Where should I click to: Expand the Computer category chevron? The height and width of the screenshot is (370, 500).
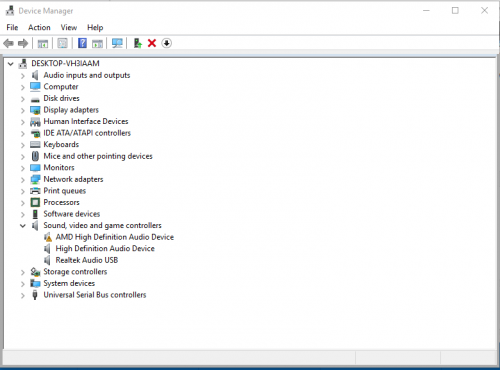point(23,87)
